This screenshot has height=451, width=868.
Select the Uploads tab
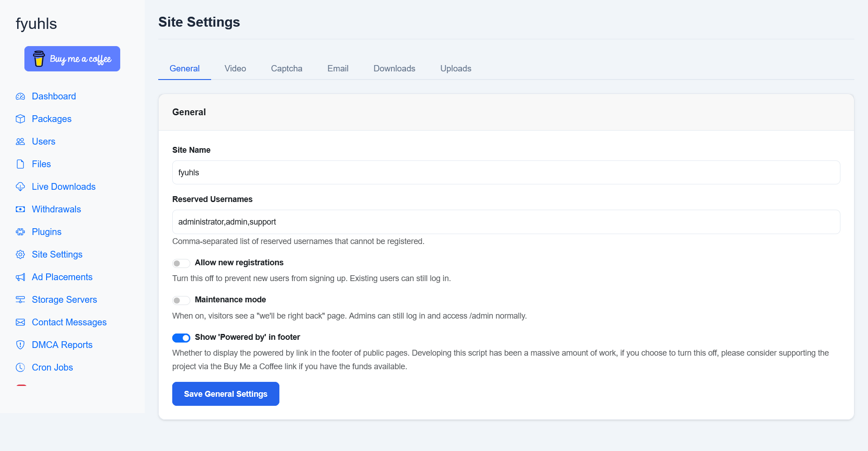(x=456, y=68)
